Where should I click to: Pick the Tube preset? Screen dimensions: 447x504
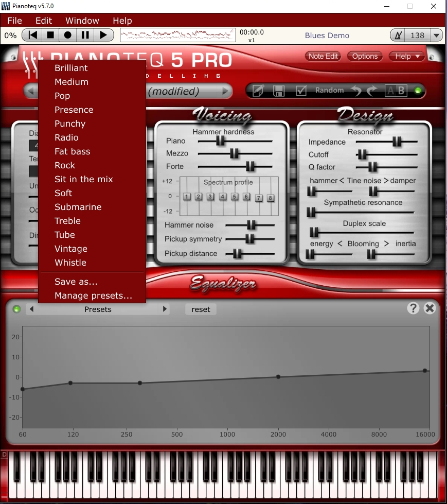click(x=92, y=235)
